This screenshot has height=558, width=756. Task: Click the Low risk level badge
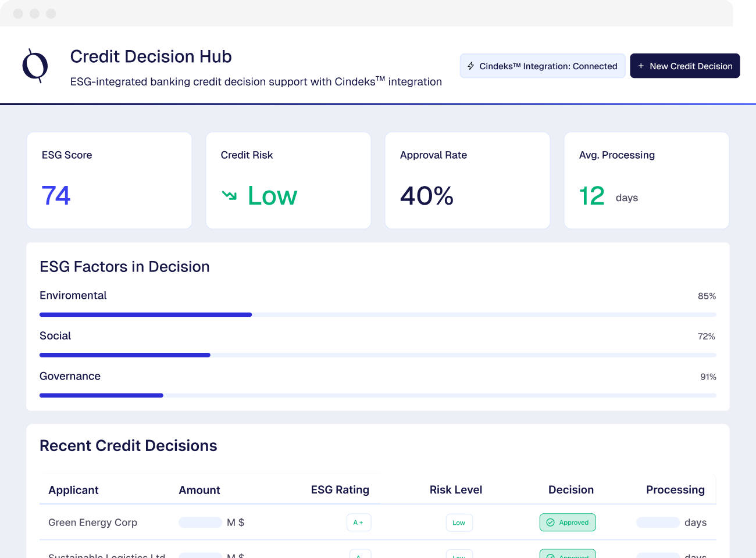point(459,523)
